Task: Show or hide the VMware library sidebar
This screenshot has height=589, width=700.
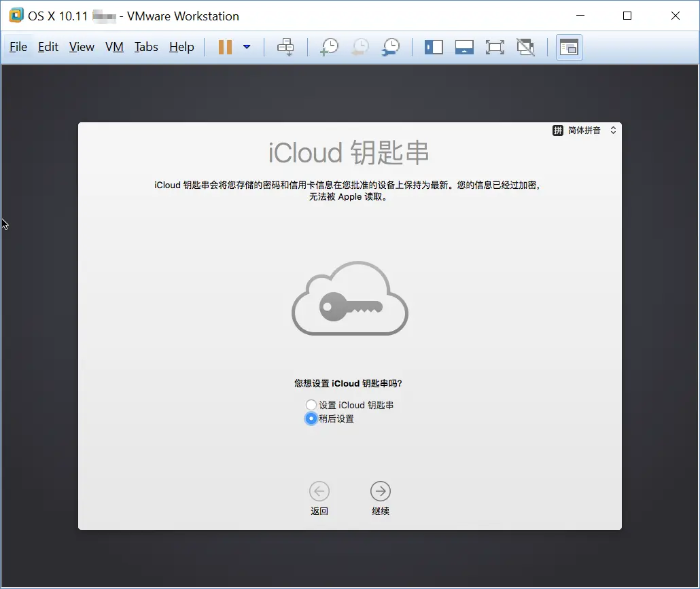Action: (x=434, y=47)
